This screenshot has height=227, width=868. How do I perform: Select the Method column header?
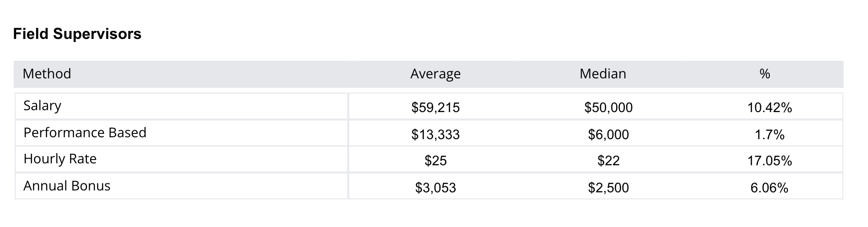[x=47, y=74]
